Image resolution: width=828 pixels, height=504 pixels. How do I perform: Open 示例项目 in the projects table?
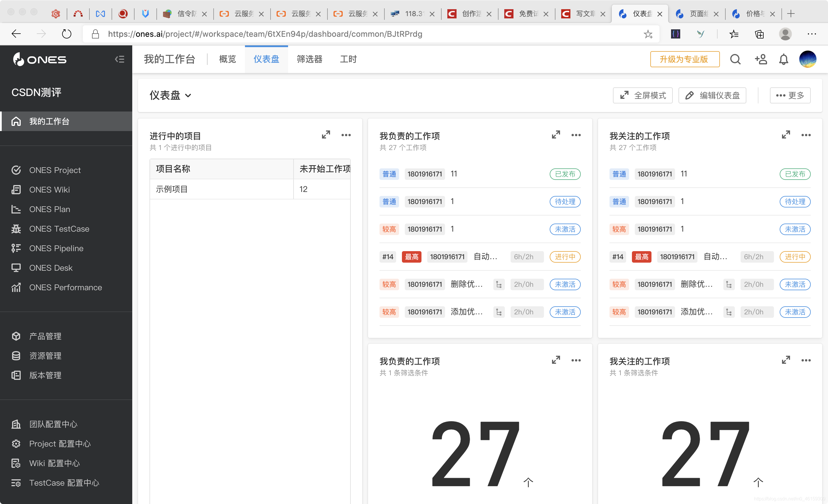[x=171, y=189]
